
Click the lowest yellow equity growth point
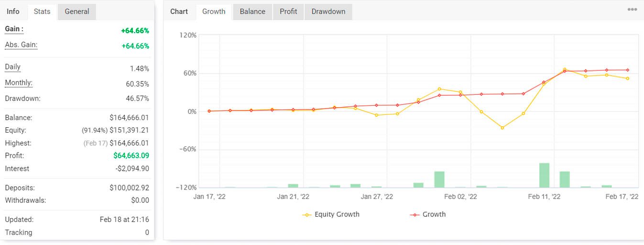coord(502,128)
